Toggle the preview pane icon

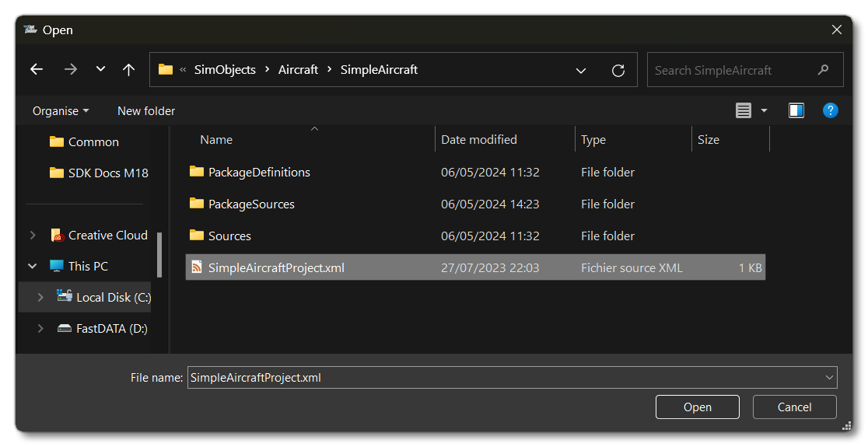click(796, 110)
